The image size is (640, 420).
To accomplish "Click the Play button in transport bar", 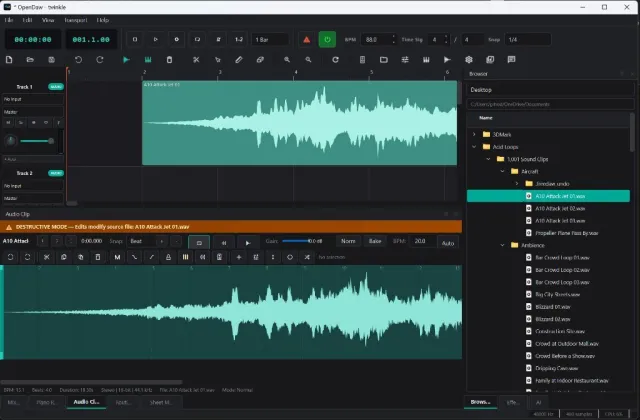I will (x=156, y=40).
